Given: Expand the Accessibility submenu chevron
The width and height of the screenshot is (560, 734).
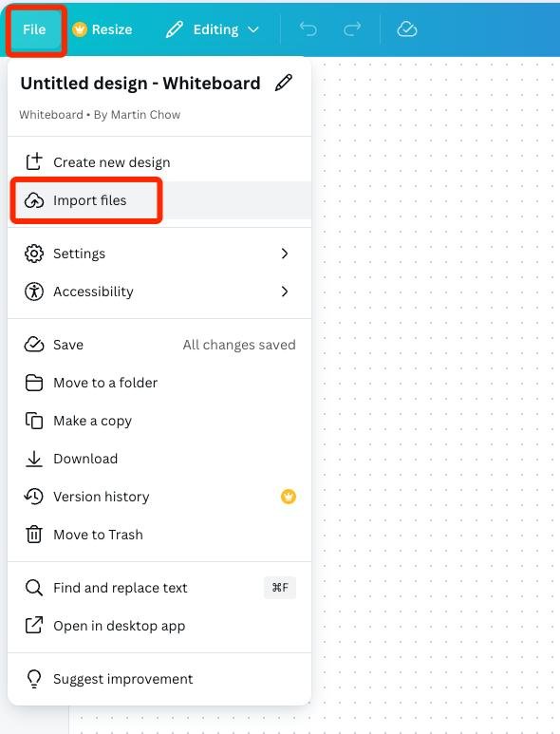Looking at the screenshot, I should point(285,292).
